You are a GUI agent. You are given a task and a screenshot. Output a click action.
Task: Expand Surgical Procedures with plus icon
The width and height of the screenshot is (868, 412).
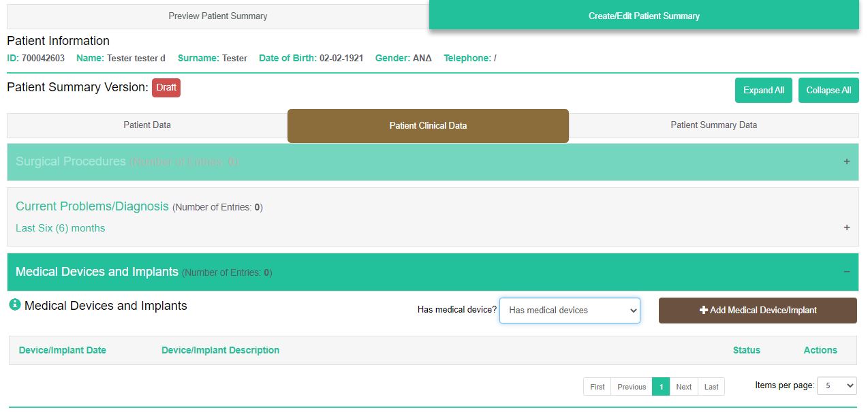846,162
